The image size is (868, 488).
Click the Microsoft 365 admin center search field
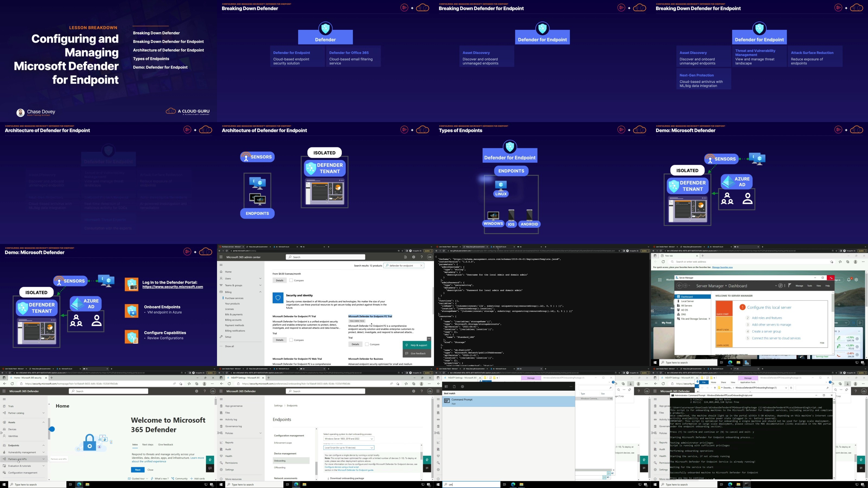click(x=325, y=257)
